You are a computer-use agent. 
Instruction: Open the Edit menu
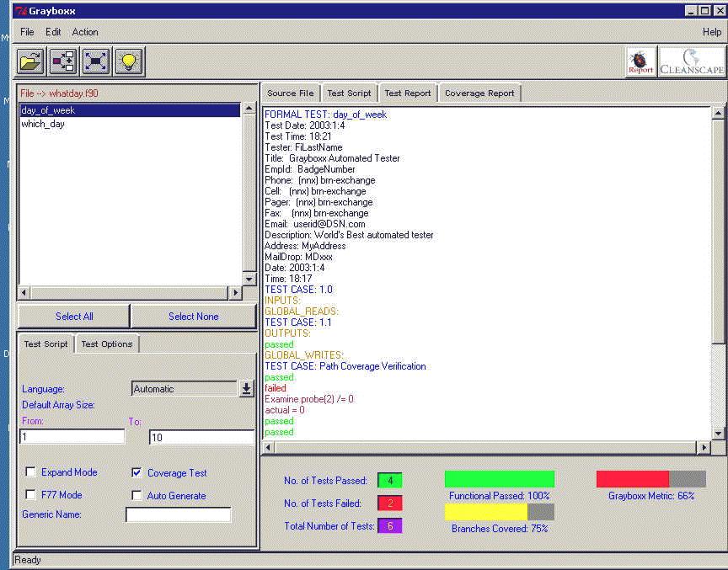click(53, 32)
